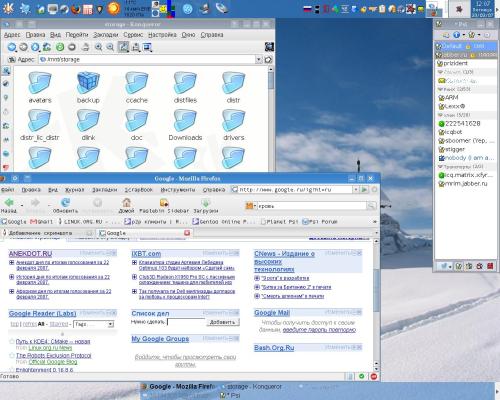Switch to storage - Konqueror in taskbar
The height and width of the screenshot is (400, 500).
coord(252,387)
